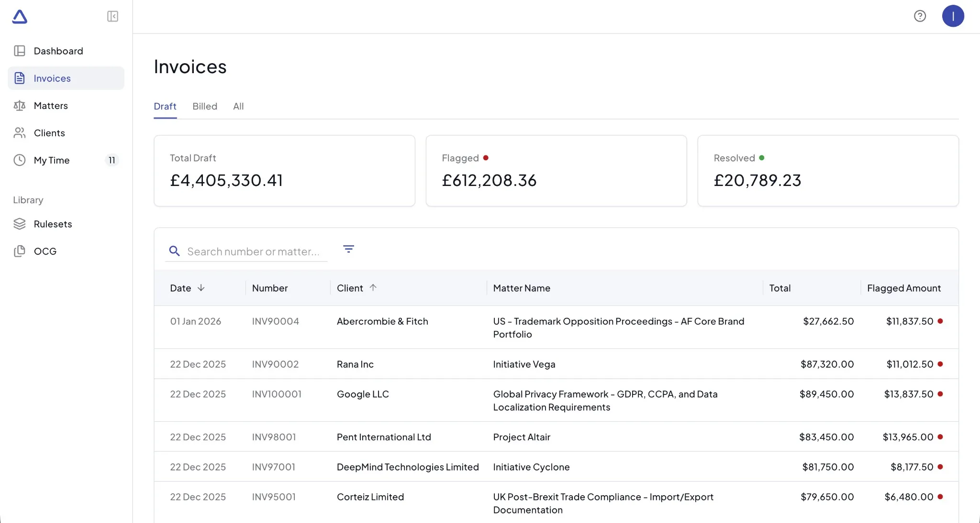This screenshot has width=980, height=523.
Task: Click the search magnifier icon
Action: click(x=175, y=251)
